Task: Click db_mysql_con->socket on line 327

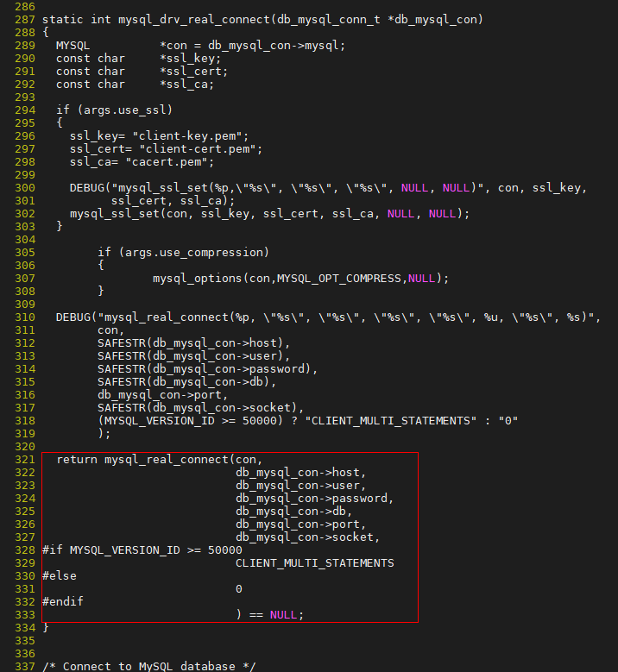Action: (x=305, y=537)
